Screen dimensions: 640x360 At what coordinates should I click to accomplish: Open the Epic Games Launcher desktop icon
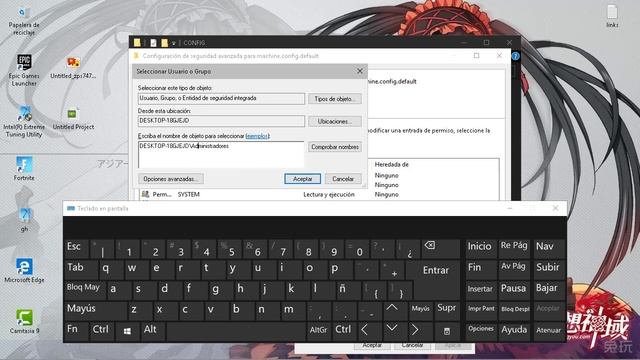[x=24, y=70]
